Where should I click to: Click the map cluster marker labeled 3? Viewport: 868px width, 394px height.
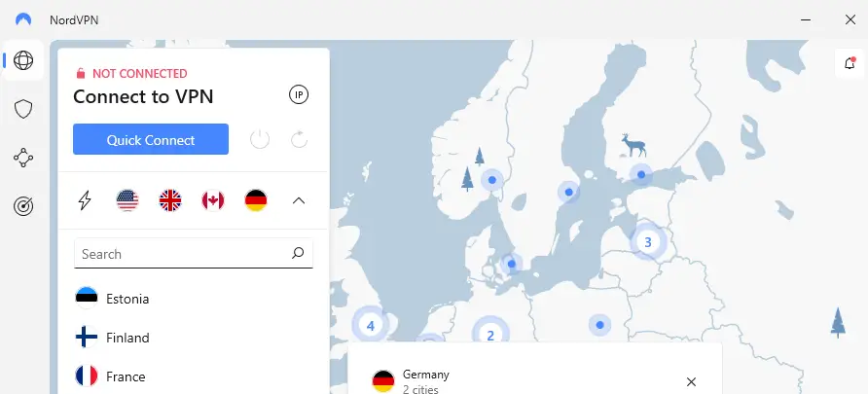[x=648, y=242]
